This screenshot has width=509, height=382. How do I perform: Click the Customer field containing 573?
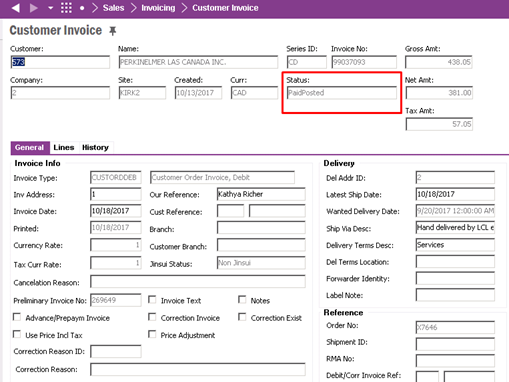pos(60,62)
